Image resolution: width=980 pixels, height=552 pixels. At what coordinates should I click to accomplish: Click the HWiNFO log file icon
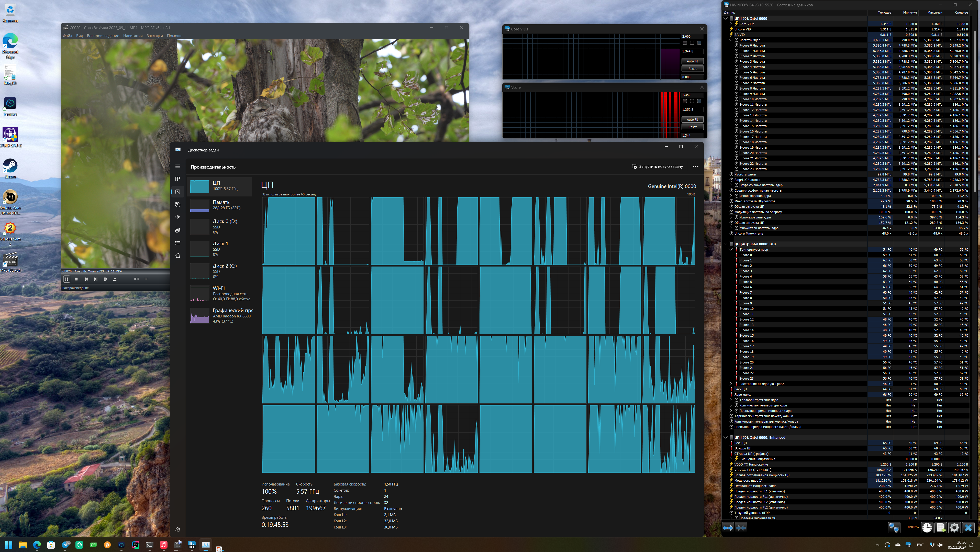(x=940, y=528)
